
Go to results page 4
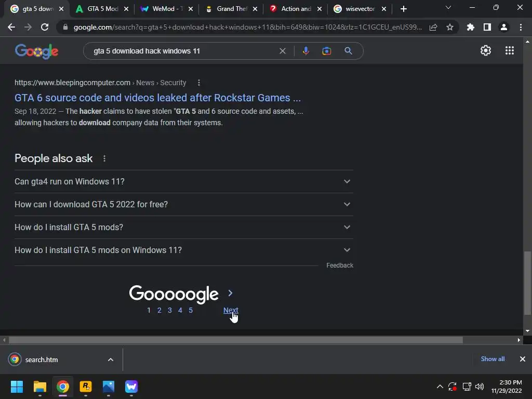(180, 310)
